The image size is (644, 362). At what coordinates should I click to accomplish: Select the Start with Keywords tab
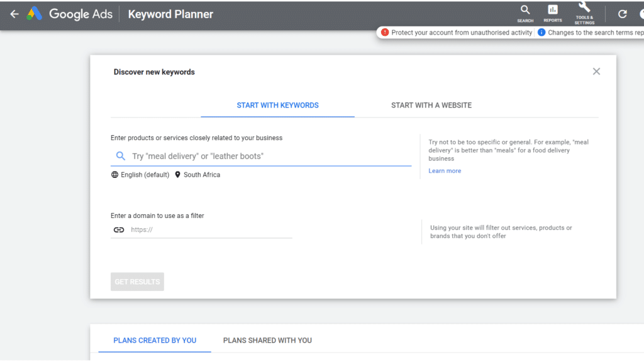[x=277, y=105]
